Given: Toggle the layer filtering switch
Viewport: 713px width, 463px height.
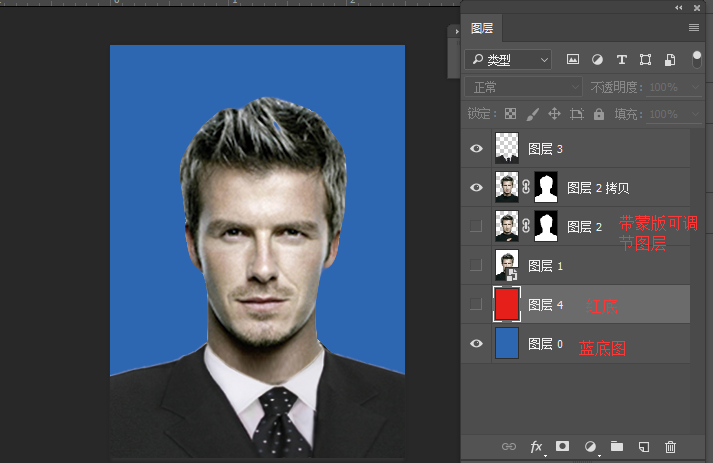Looking at the screenshot, I should (697, 60).
